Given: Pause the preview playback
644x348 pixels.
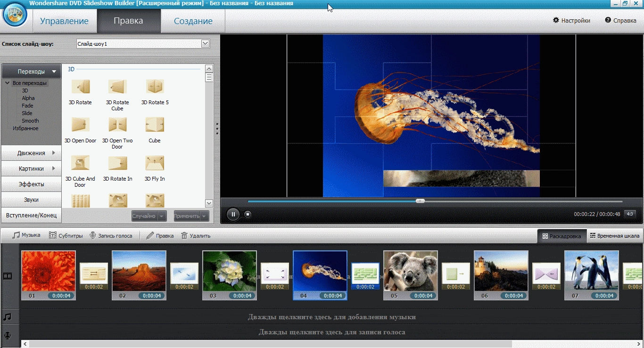Looking at the screenshot, I should tap(233, 214).
